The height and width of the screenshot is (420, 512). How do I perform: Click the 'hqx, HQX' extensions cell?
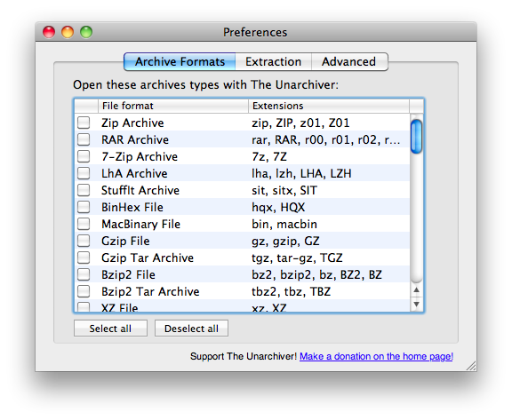point(278,208)
